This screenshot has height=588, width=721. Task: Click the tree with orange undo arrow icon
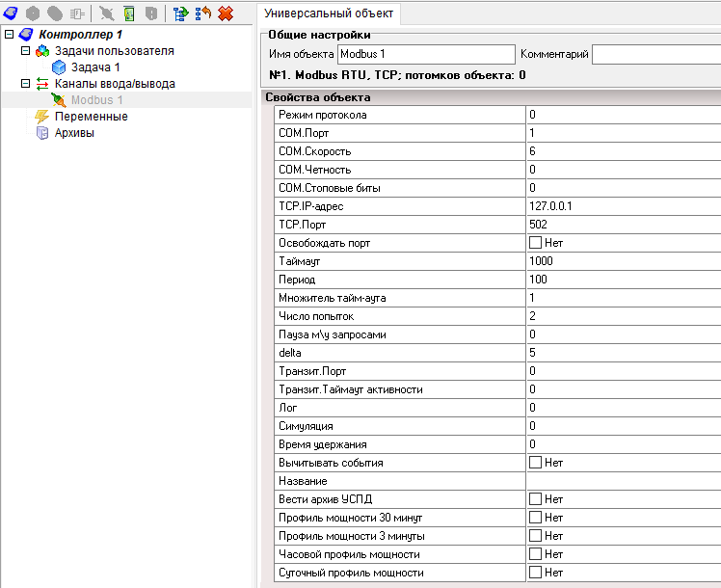click(x=202, y=13)
